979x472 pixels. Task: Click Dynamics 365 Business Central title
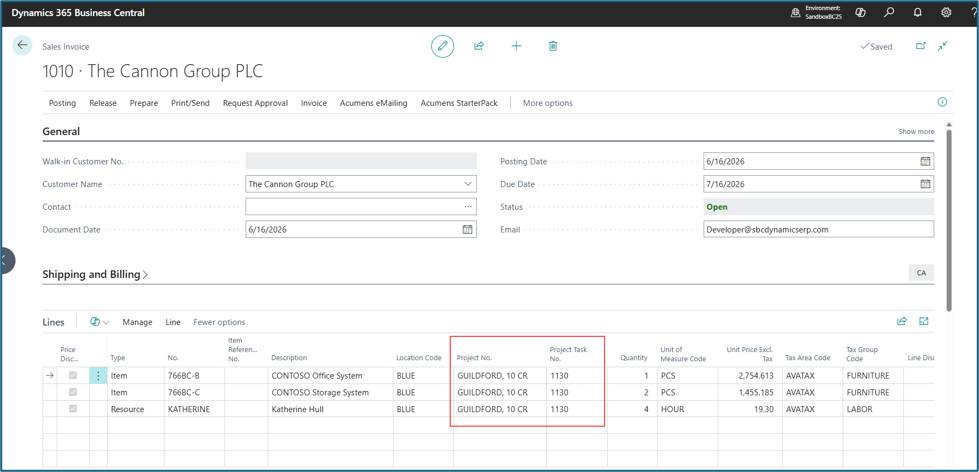[x=78, y=12]
